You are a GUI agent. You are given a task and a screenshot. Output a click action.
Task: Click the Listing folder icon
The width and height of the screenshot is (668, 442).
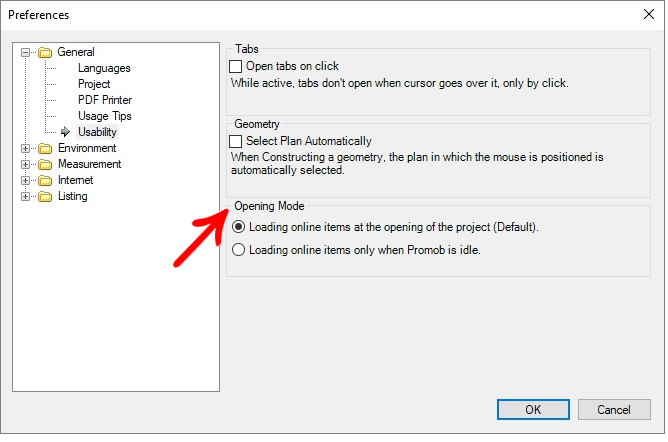point(45,197)
